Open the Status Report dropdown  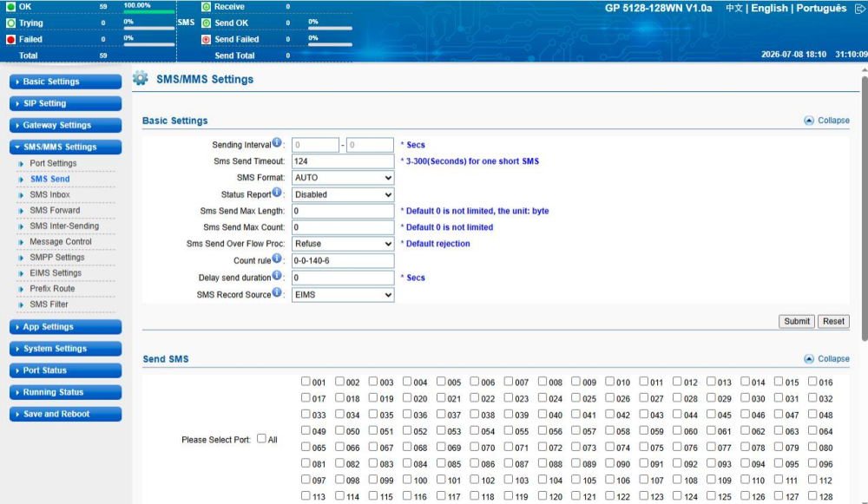point(343,194)
